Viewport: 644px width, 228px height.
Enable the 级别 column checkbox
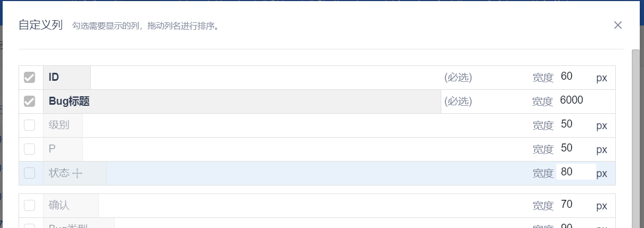(30, 125)
